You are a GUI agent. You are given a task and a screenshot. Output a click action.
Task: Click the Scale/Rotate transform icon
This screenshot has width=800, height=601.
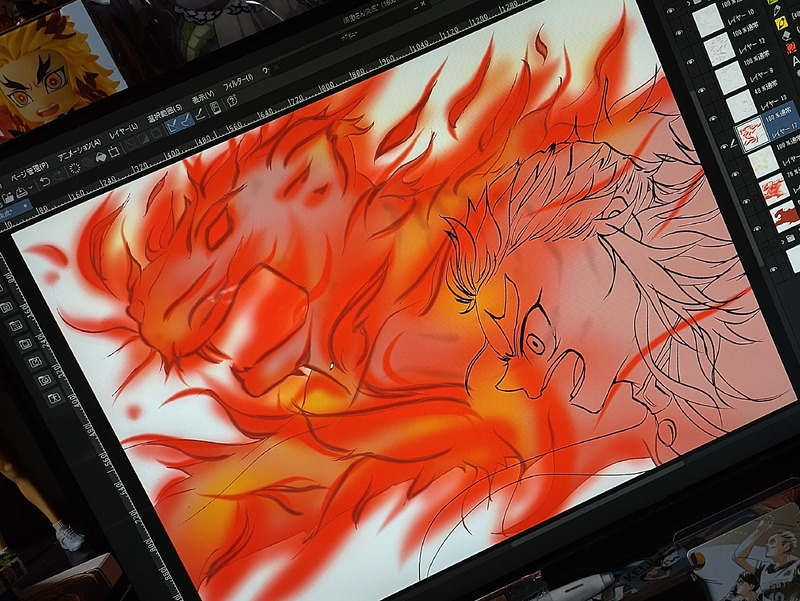tap(114, 151)
